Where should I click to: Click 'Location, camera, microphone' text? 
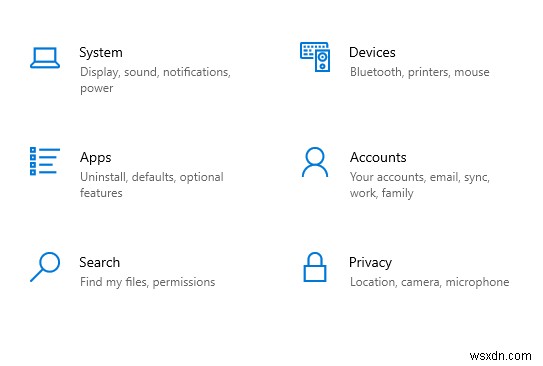coord(429,282)
